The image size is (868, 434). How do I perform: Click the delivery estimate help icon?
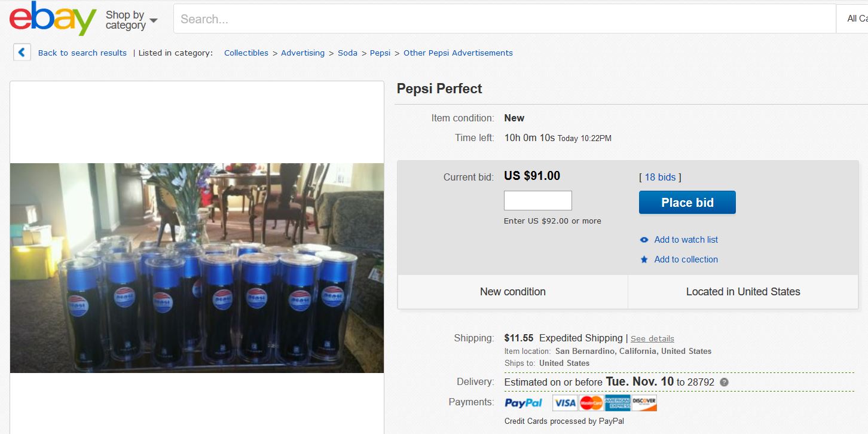click(x=724, y=382)
